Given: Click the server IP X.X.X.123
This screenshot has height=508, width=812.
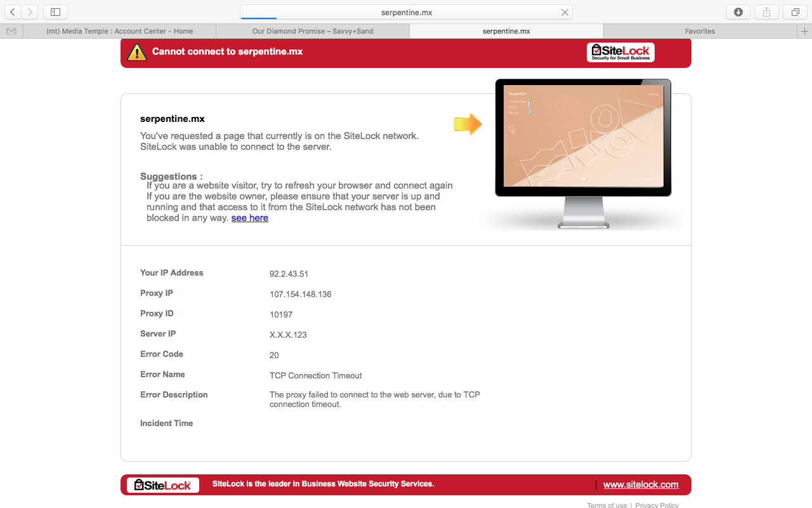Looking at the screenshot, I should (x=288, y=335).
